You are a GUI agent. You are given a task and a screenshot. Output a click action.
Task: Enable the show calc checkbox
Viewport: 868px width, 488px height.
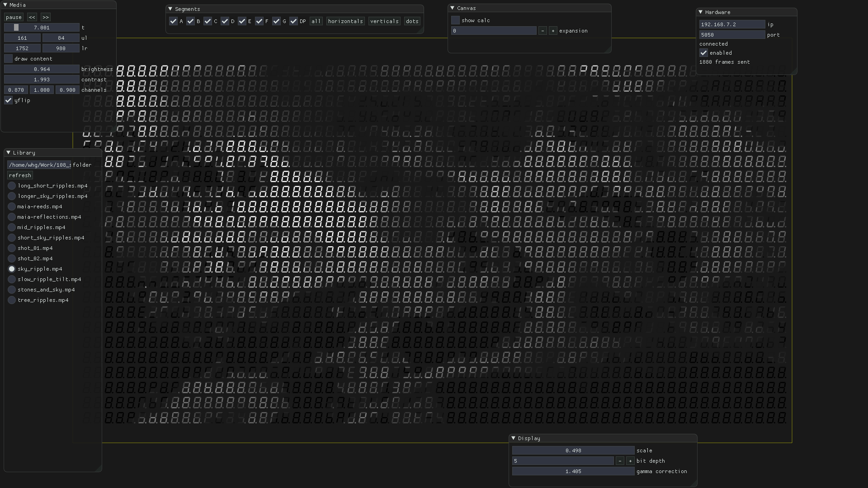tap(455, 20)
